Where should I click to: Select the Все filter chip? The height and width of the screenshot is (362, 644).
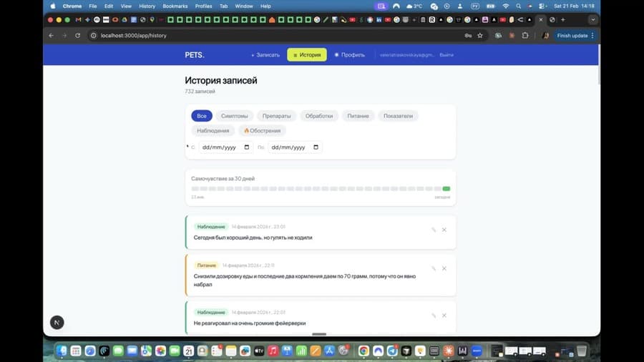pos(202,116)
